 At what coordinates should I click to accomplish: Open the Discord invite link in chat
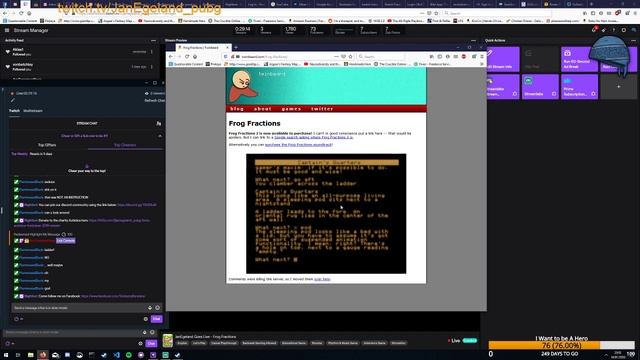137,205
